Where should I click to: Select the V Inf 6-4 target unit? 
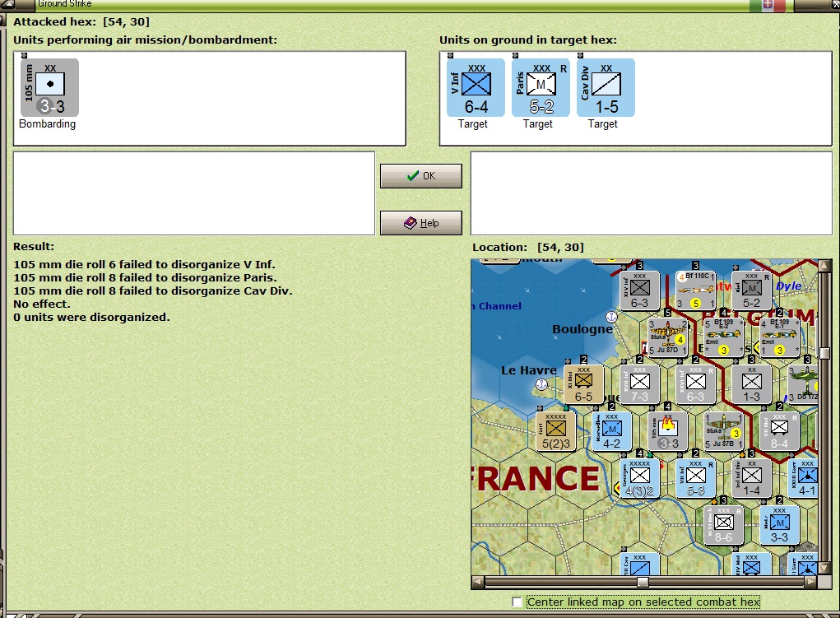(476, 87)
